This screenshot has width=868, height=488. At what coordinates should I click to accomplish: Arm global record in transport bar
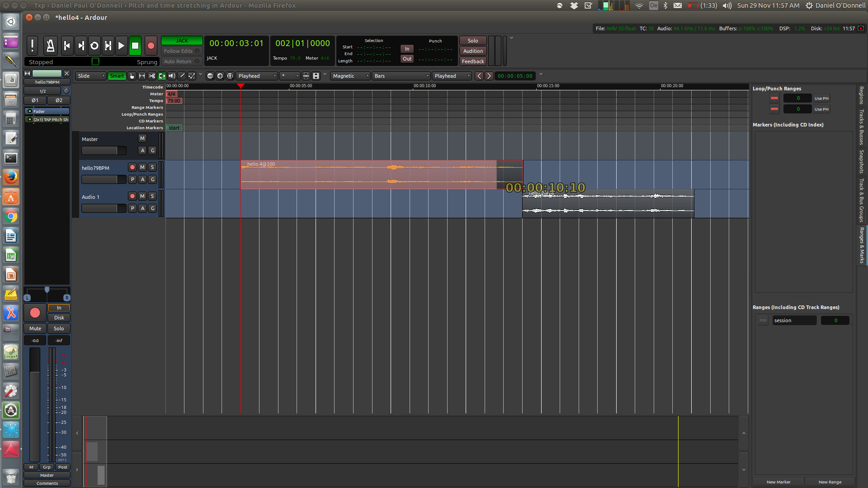(x=151, y=45)
